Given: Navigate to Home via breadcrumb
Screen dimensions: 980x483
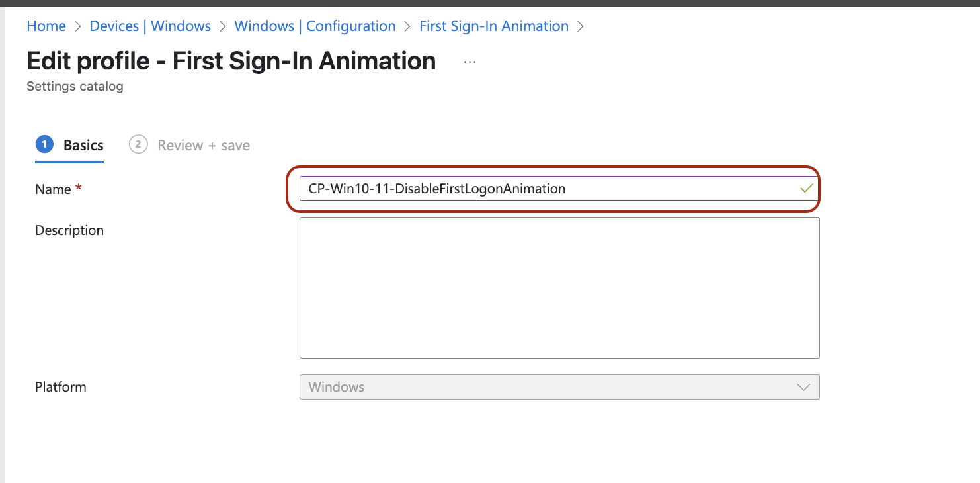Looking at the screenshot, I should (x=46, y=26).
